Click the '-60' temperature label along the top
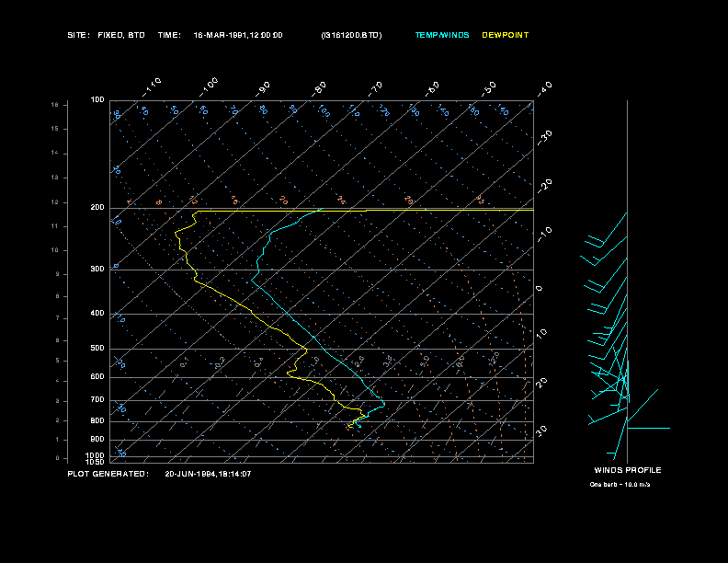 (x=432, y=88)
